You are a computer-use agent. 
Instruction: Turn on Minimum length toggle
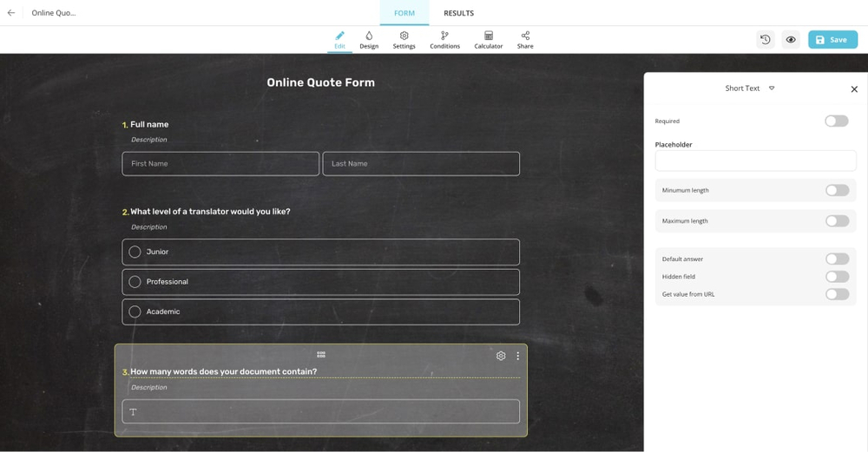point(837,190)
